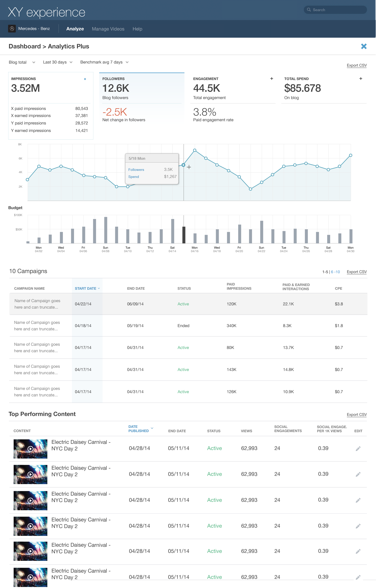
Task: Play the fourth Electric Daisey Carnival video
Action: [x=30, y=526]
